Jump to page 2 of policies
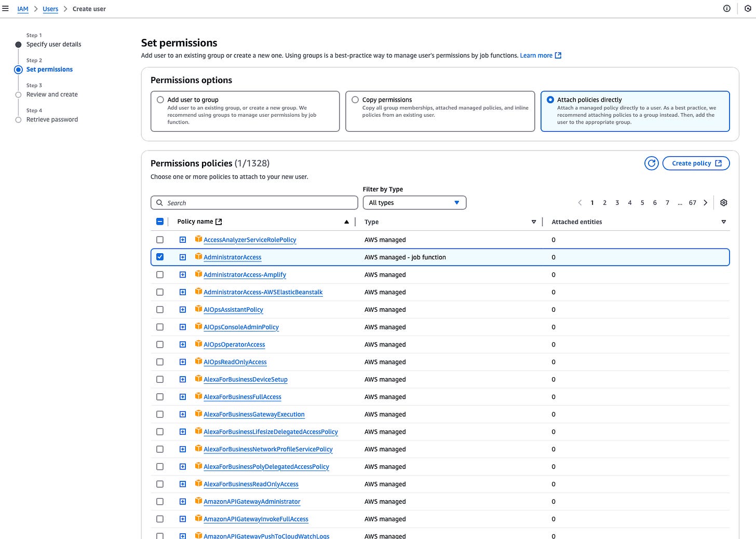The width and height of the screenshot is (756, 539). point(604,203)
